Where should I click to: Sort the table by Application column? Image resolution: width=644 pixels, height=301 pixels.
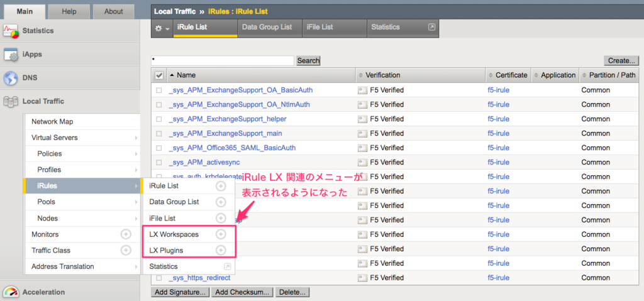click(555, 75)
